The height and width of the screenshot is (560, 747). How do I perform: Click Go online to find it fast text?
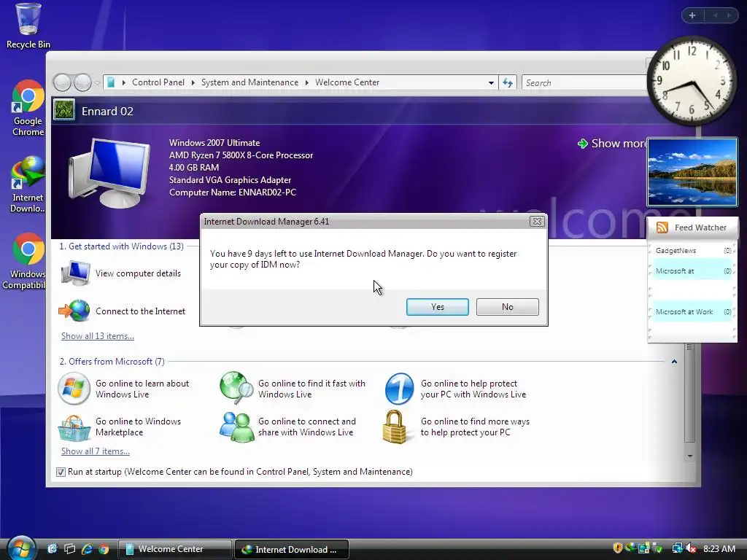click(311, 389)
